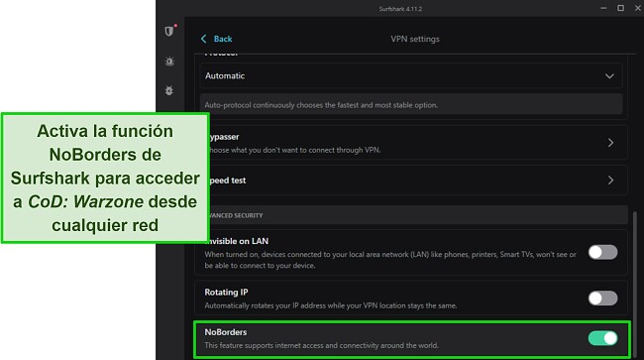Open the shield VPN icon in sidebar

coord(169,31)
